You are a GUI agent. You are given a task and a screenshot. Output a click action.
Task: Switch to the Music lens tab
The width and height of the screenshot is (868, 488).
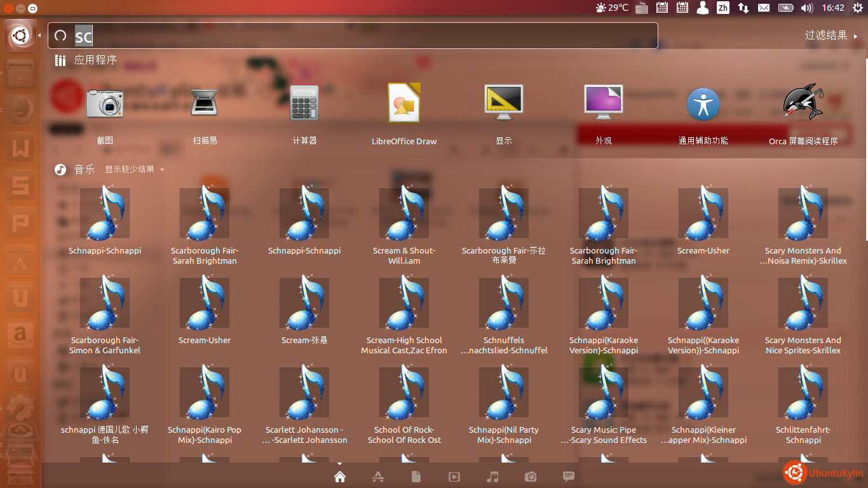492,477
